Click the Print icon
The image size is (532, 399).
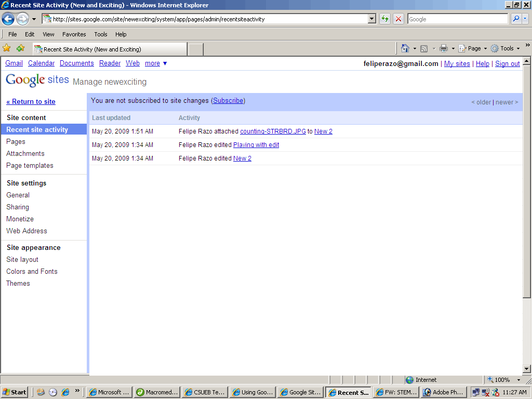444,48
